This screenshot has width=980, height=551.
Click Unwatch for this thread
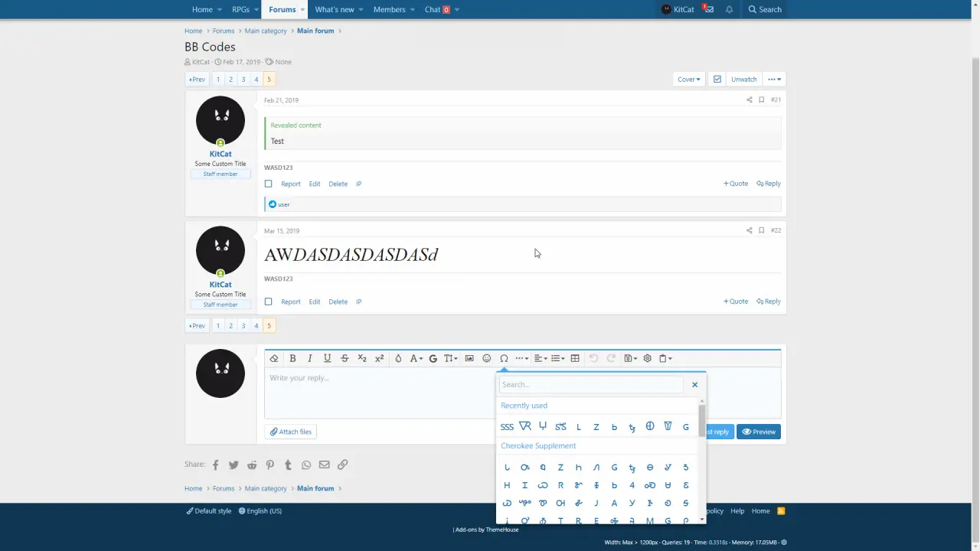click(x=743, y=79)
